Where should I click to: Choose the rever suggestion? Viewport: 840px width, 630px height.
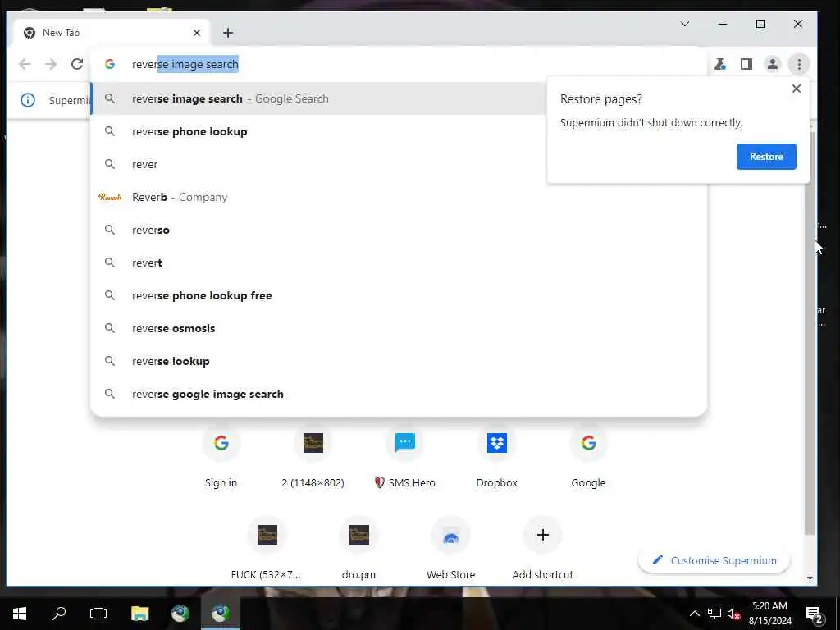[x=318, y=164]
